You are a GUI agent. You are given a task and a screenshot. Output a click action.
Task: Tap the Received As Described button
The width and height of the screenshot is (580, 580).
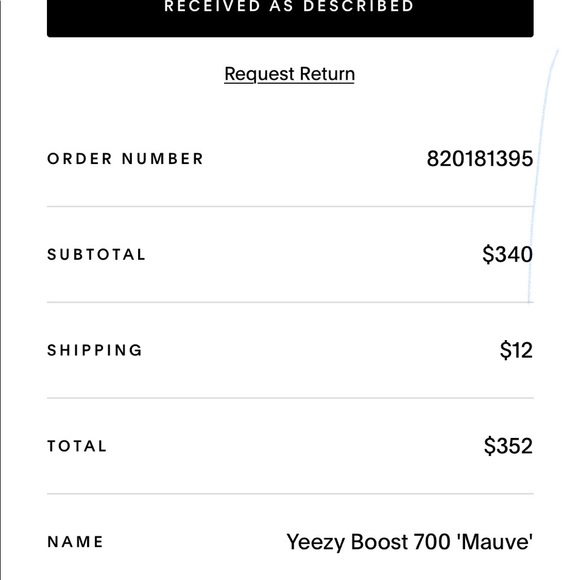pos(290,18)
